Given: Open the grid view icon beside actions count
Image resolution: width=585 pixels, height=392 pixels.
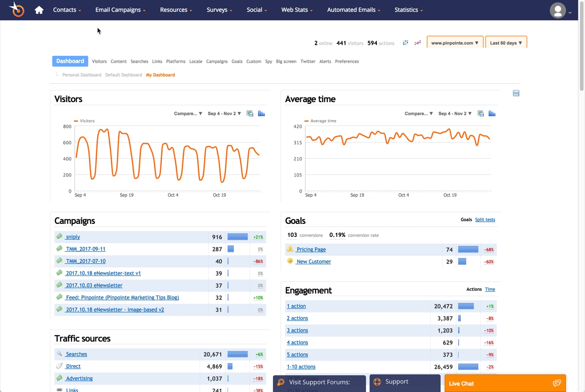Looking at the screenshot, I should pyautogui.click(x=406, y=43).
